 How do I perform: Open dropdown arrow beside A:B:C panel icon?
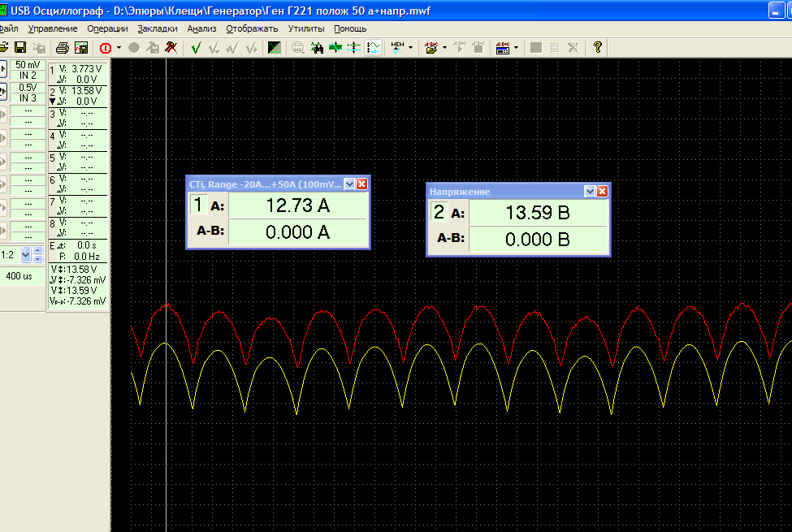tap(516, 48)
